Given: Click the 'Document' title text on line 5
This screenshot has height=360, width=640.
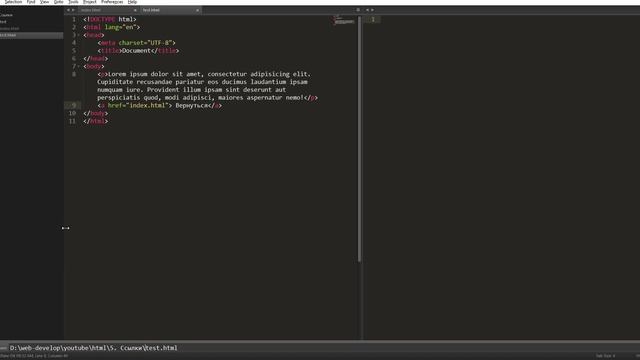Looking at the screenshot, I should (137, 51).
